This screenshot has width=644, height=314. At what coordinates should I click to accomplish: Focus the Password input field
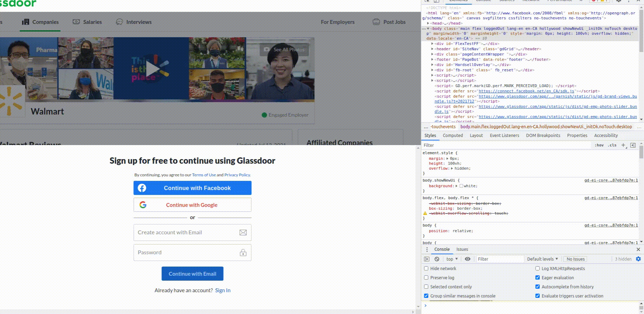coord(192,253)
